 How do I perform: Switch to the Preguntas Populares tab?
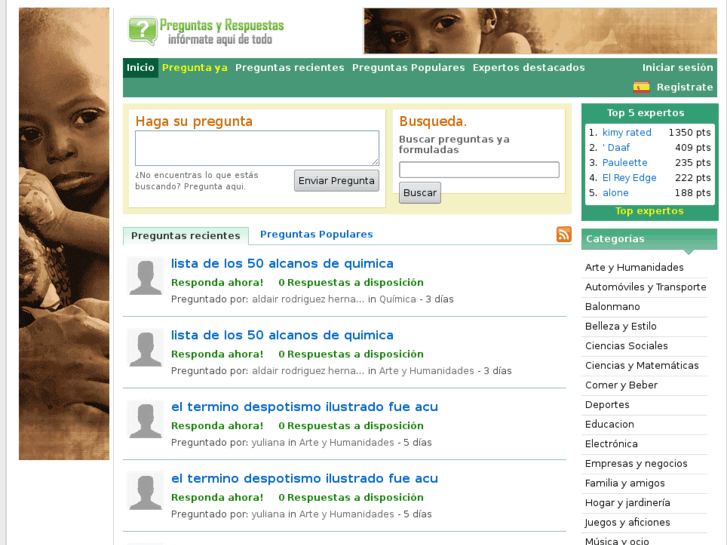pos(316,234)
